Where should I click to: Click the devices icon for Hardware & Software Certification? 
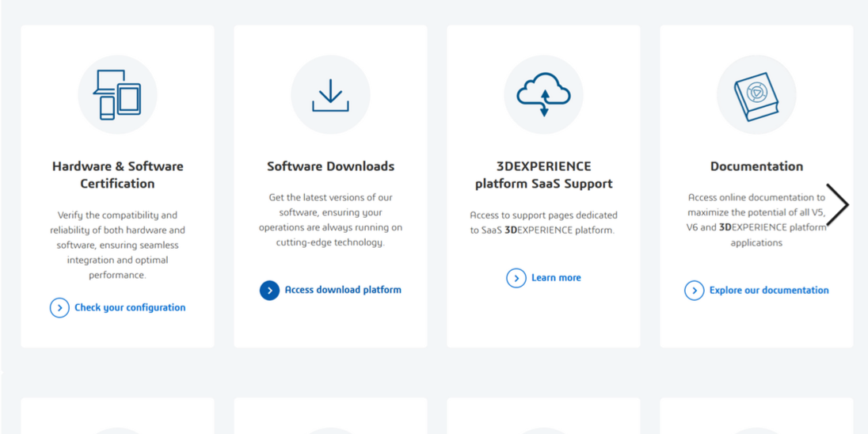tap(117, 95)
